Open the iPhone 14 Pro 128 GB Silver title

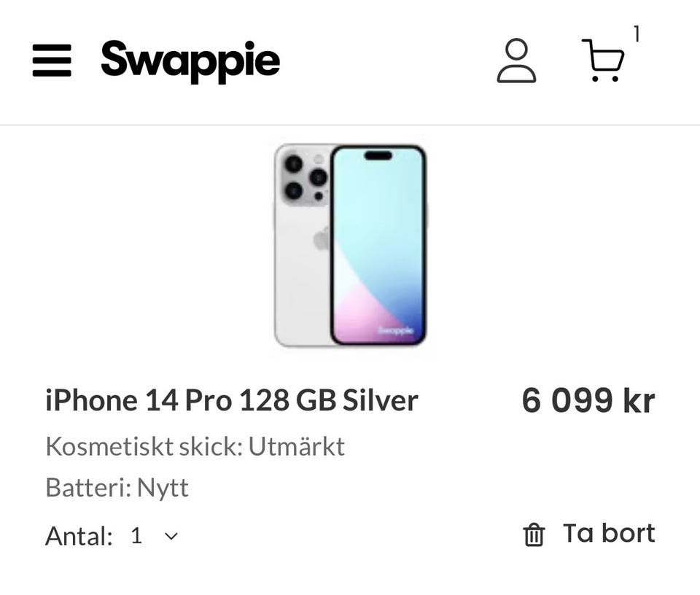231,400
